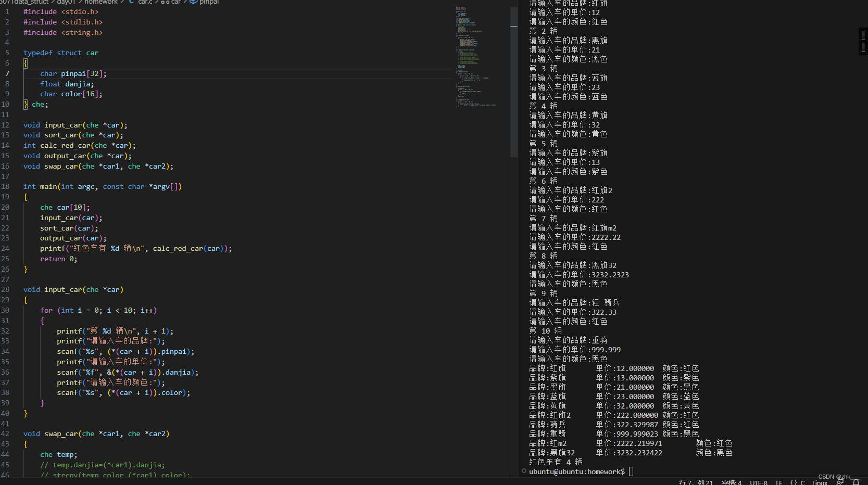Click the curly braces language icon in status bar

[x=794, y=482]
